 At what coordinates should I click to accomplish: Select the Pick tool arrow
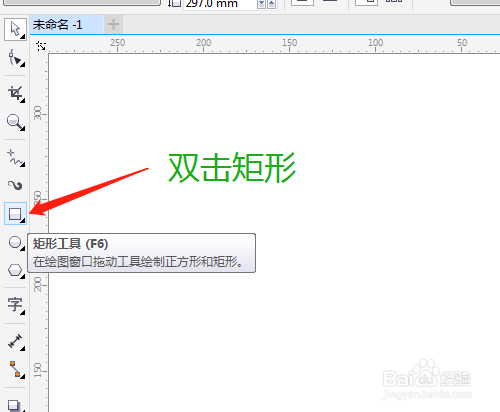[15, 30]
